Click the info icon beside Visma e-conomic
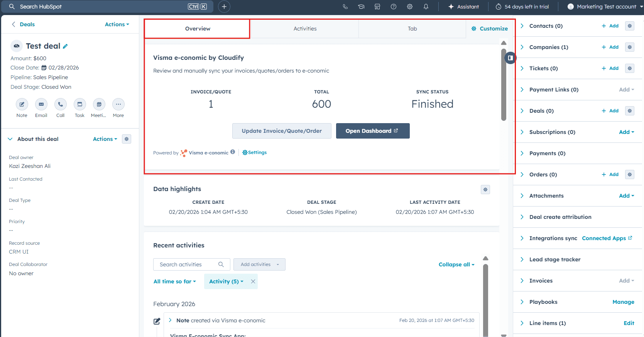The height and width of the screenshot is (337, 644). point(233,152)
